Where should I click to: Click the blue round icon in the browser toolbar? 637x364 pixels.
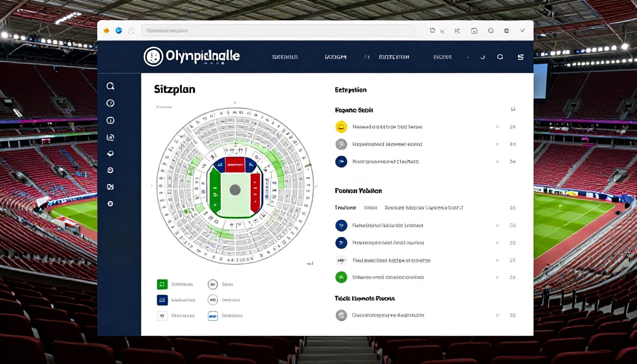click(x=119, y=31)
